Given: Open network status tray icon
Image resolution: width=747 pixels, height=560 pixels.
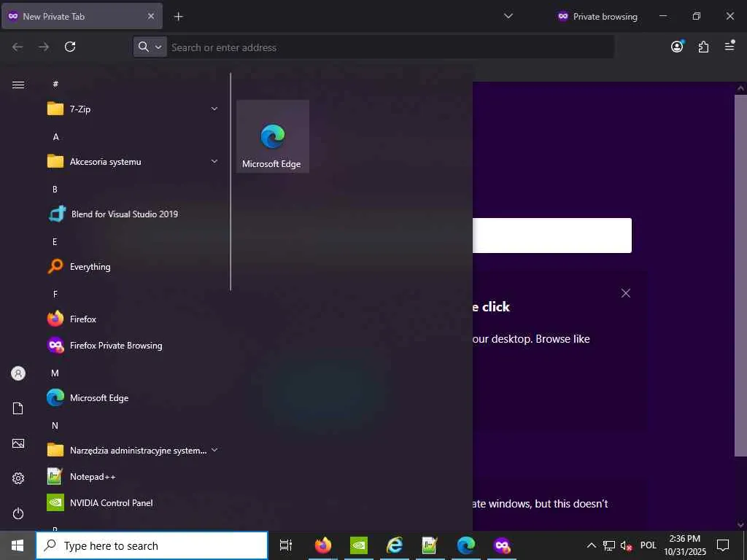Looking at the screenshot, I should (609, 545).
